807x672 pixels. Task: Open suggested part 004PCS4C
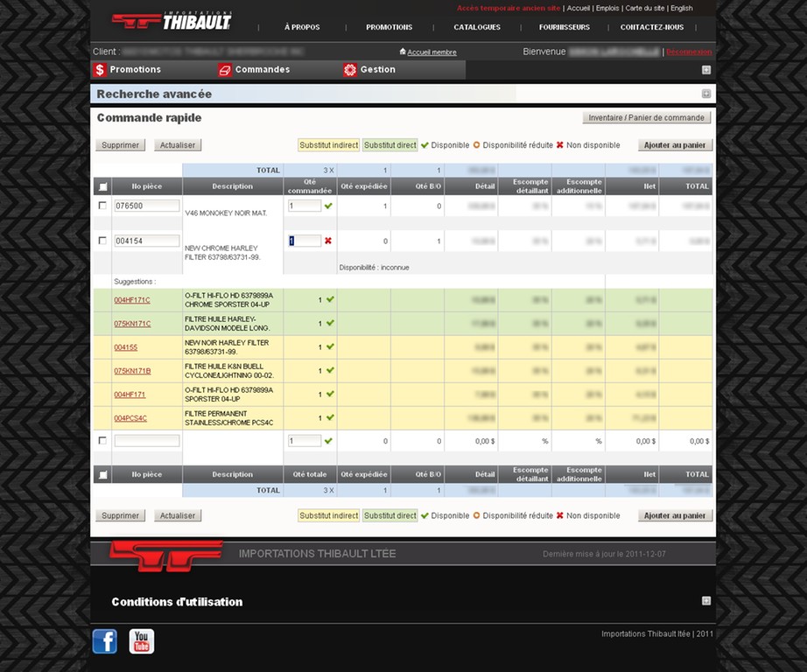tap(130, 418)
